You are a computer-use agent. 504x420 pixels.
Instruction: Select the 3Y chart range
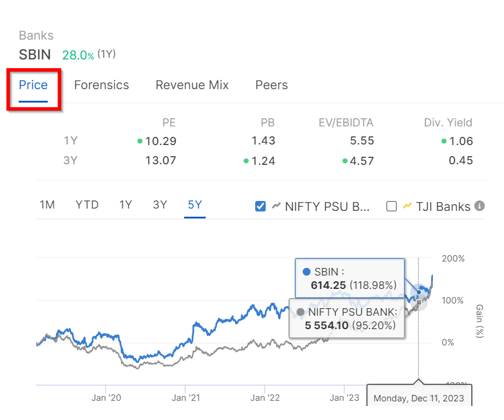[x=160, y=204]
